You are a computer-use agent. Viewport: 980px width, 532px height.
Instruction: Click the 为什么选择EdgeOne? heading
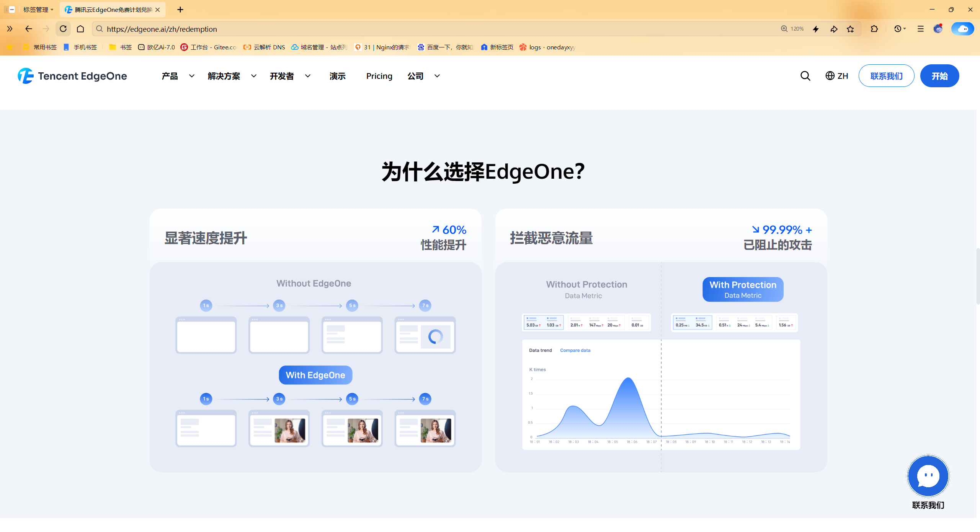click(483, 171)
